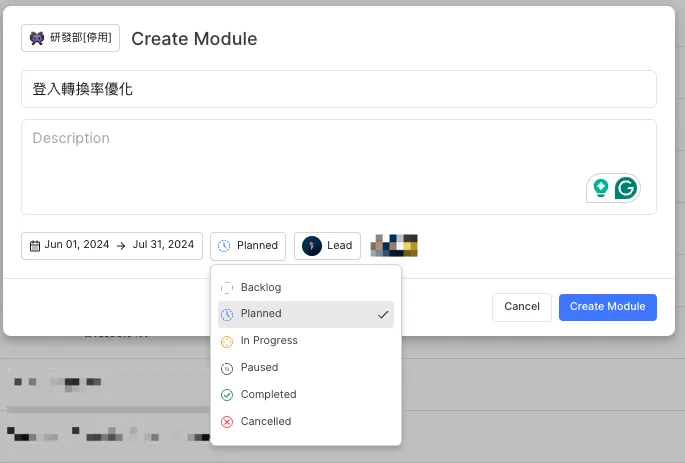The height and width of the screenshot is (463, 685).
Task: Click the green lightbulb suggestion icon
Action: point(601,188)
